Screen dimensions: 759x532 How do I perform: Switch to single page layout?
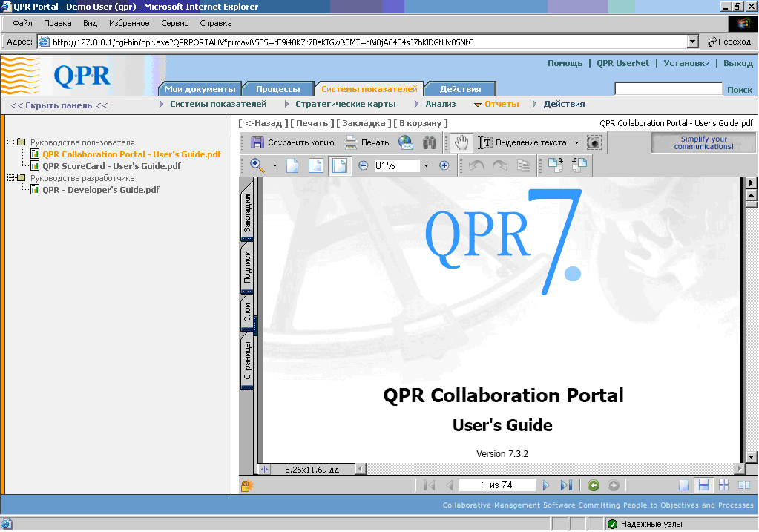[683, 485]
